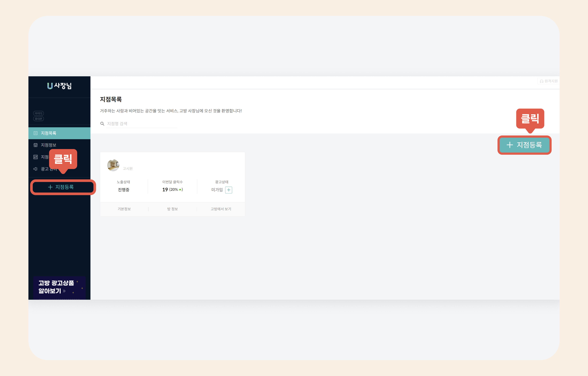This screenshot has height=376, width=588.
Task: Open the 기본정보 tab on branch card
Action: pyautogui.click(x=124, y=209)
